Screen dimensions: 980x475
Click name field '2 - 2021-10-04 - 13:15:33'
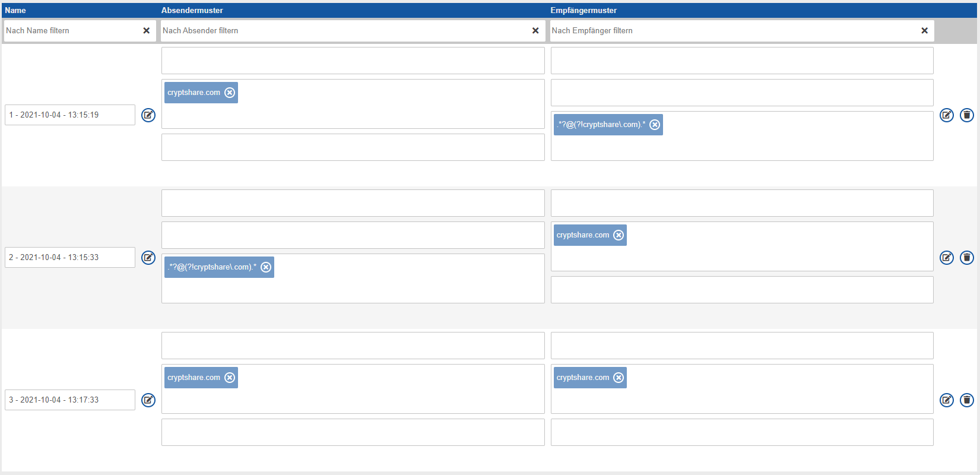click(x=70, y=258)
